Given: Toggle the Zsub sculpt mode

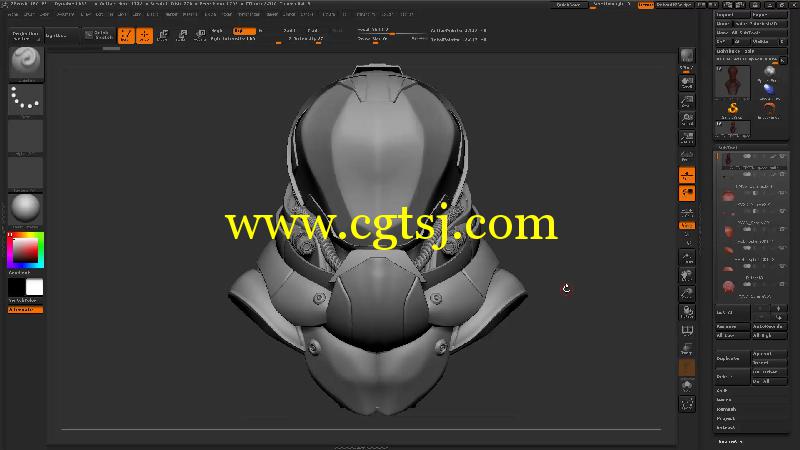Looking at the screenshot, I should click(x=313, y=31).
